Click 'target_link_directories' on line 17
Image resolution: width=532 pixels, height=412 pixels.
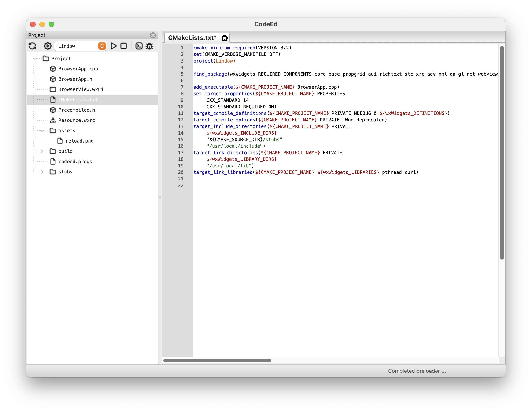pos(225,153)
